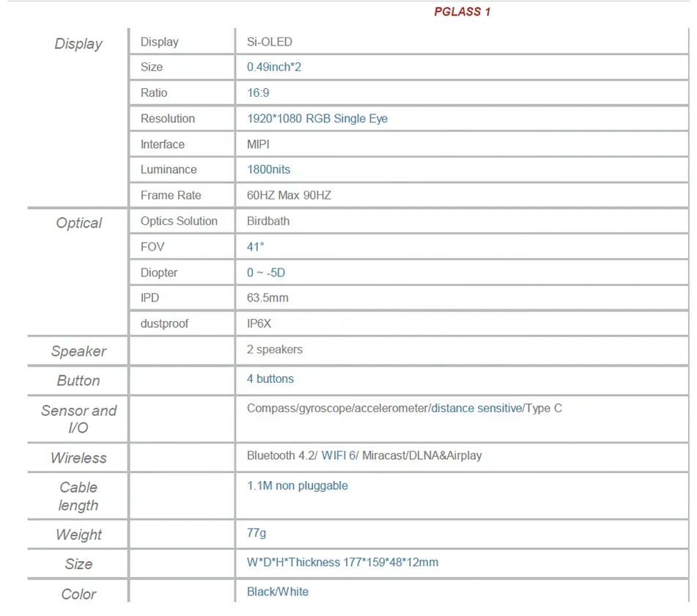Image resolution: width=697 pixels, height=616 pixels.
Task: Click the italic 'Display' category heading
Action: click(x=78, y=44)
